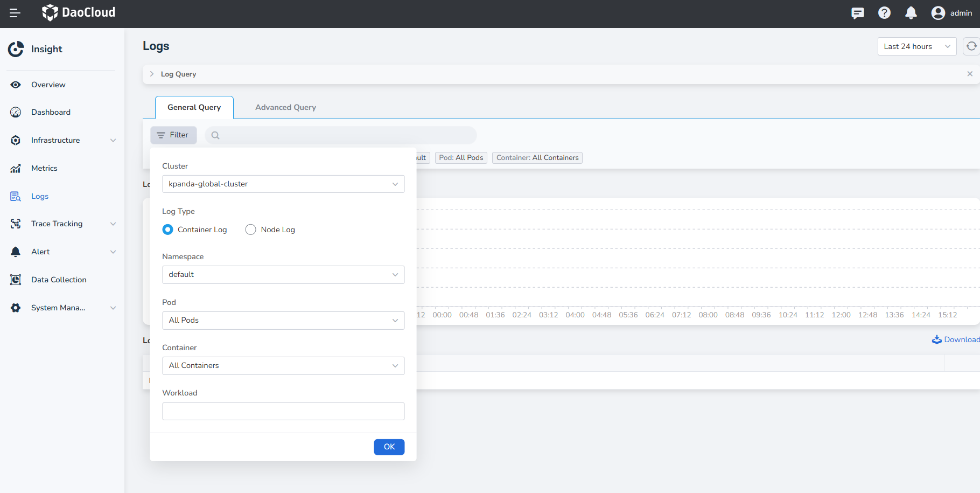Switch to the Advanced Query tab
980x493 pixels.
pos(285,107)
